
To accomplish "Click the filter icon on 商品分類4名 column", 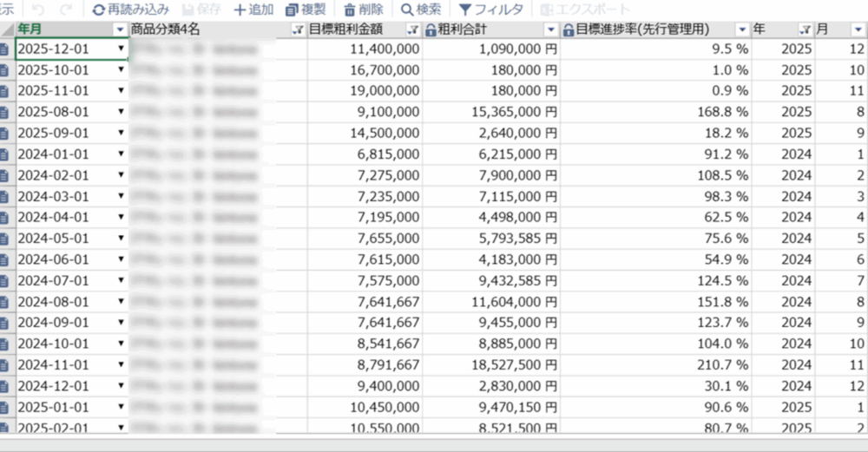I will click(299, 30).
